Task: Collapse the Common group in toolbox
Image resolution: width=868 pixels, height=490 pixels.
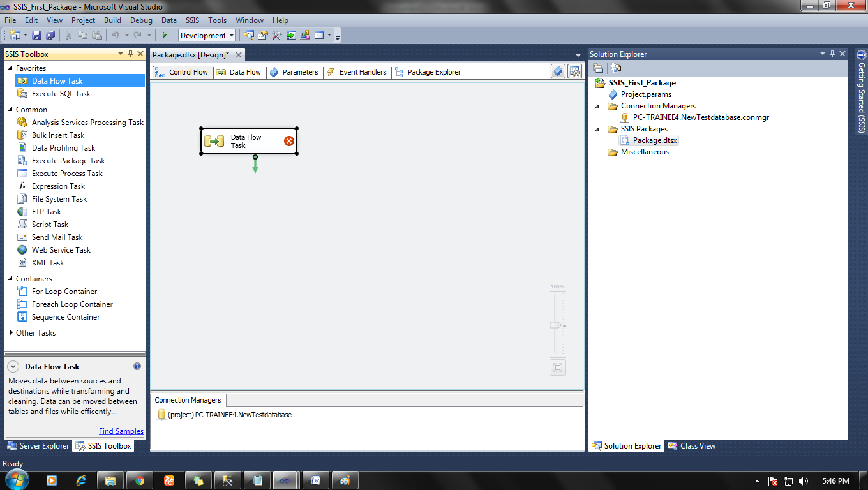Action: pyautogui.click(x=11, y=110)
